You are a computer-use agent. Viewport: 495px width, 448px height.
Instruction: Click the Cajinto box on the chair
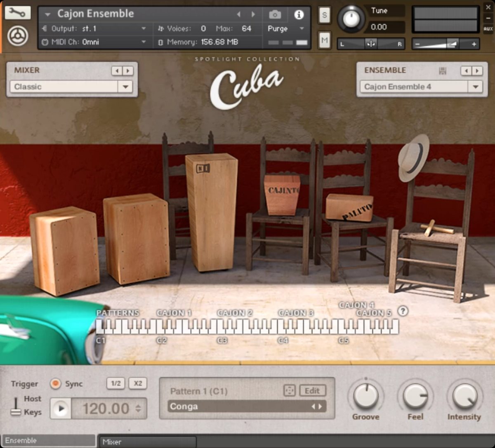282,195
